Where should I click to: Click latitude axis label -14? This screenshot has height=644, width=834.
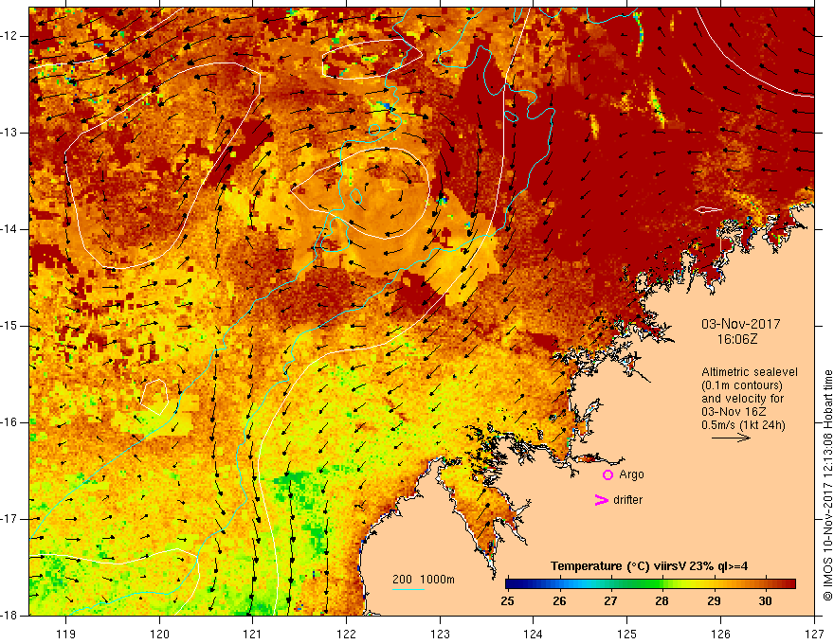pyautogui.click(x=9, y=229)
